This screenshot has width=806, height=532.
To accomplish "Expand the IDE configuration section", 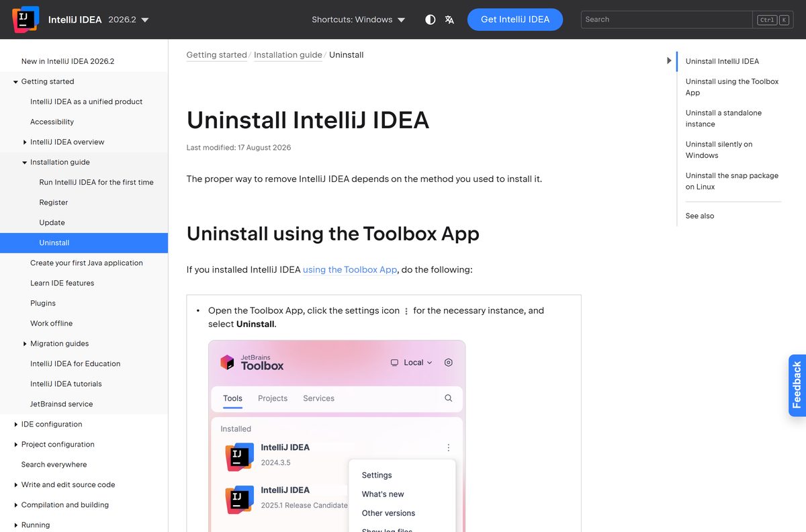I will (x=15, y=424).
